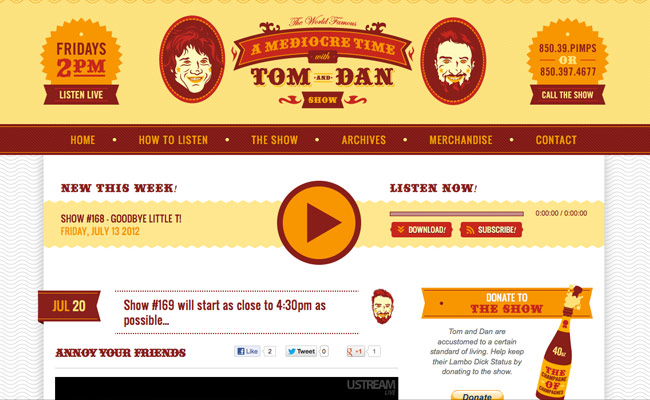Click the audio progress bar under Listen Now
Screen dimensions: 650x400
point(456,214)
